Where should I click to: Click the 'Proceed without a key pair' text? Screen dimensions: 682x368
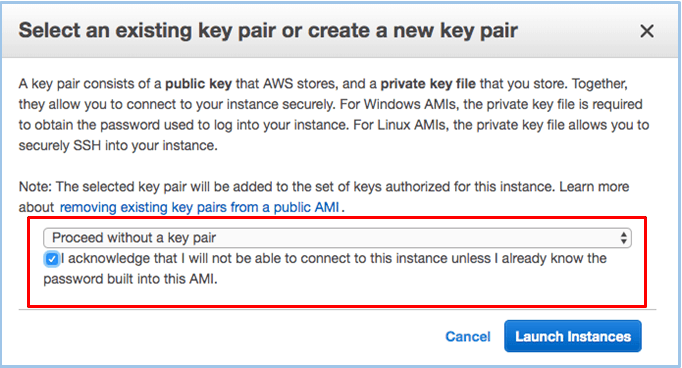click(134, 238)
